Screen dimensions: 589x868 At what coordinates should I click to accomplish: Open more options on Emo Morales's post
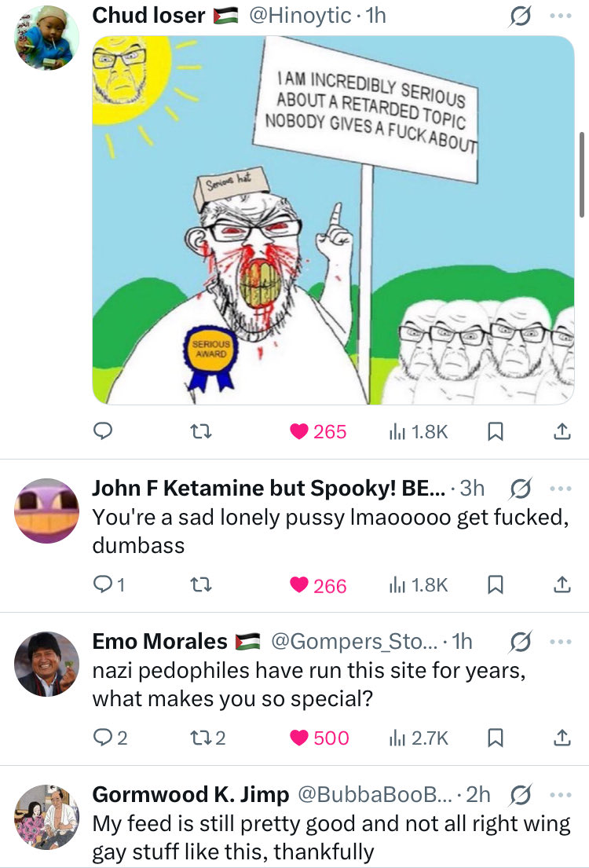559,641
